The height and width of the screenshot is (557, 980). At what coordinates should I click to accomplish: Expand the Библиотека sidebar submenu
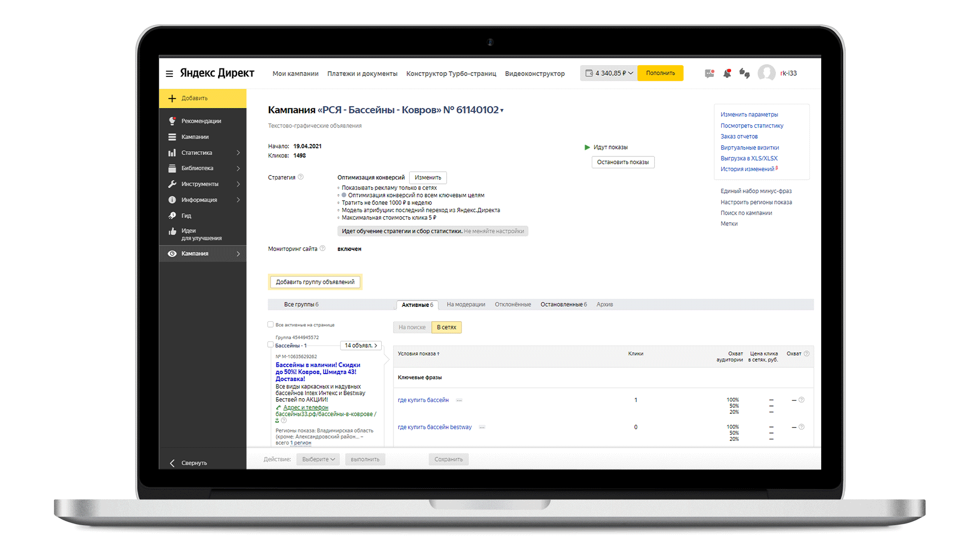pos(238,168)
